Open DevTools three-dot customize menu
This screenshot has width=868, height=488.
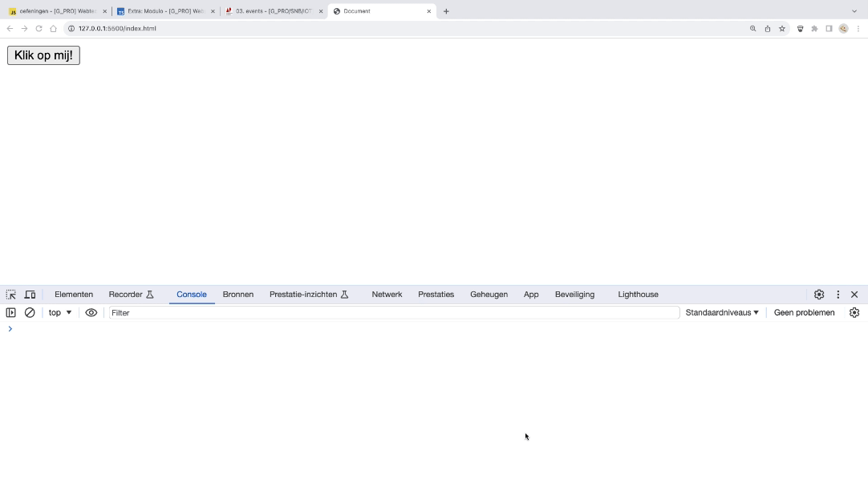pos(838,295)
